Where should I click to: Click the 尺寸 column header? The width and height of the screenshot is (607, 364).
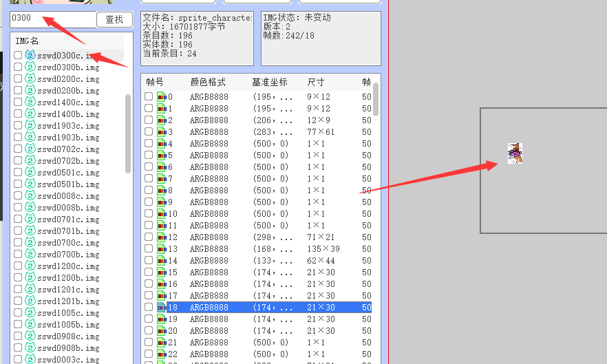[x=316, y=83]
